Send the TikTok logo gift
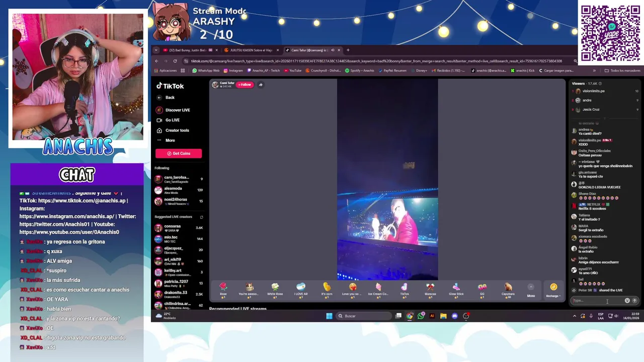The height and width of the screenshot is (362, 644). coord(405,290)
